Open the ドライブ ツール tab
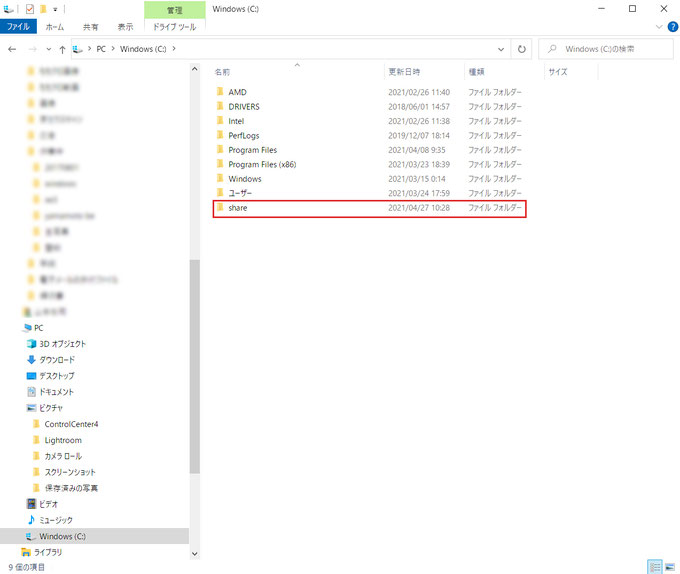Image resolution: width=680 pixels, height=574 pixels. (x=174, y=27)
